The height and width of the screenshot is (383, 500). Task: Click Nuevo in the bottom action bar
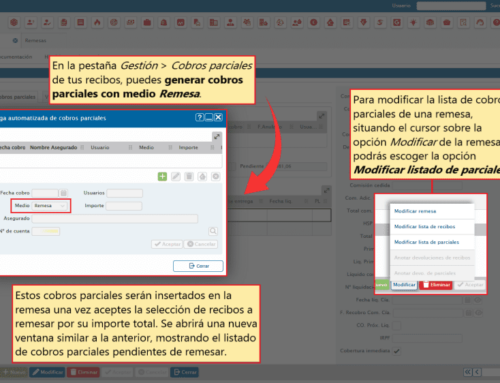[x=14, y=372]
